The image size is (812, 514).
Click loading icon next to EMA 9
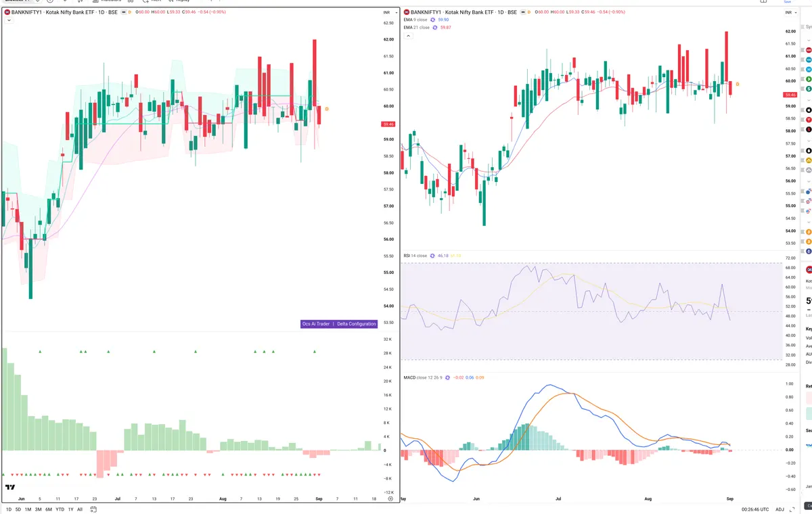pyautogui.click(x=434, y=20)
